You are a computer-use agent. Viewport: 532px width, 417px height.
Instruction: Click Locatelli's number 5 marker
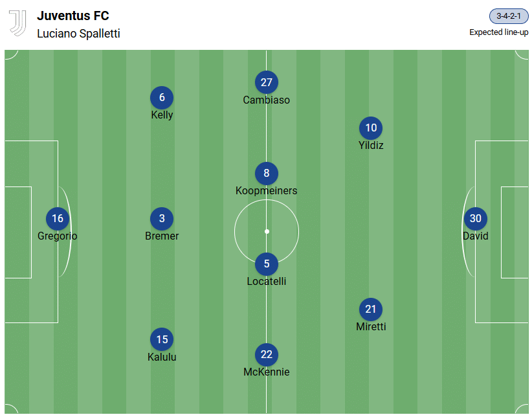tap(267, 264)
